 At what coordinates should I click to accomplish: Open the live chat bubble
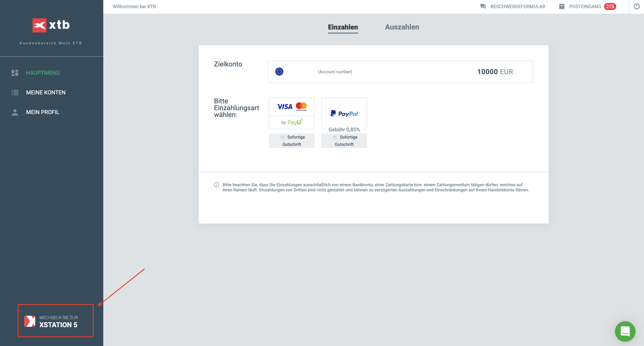(625, 331)
